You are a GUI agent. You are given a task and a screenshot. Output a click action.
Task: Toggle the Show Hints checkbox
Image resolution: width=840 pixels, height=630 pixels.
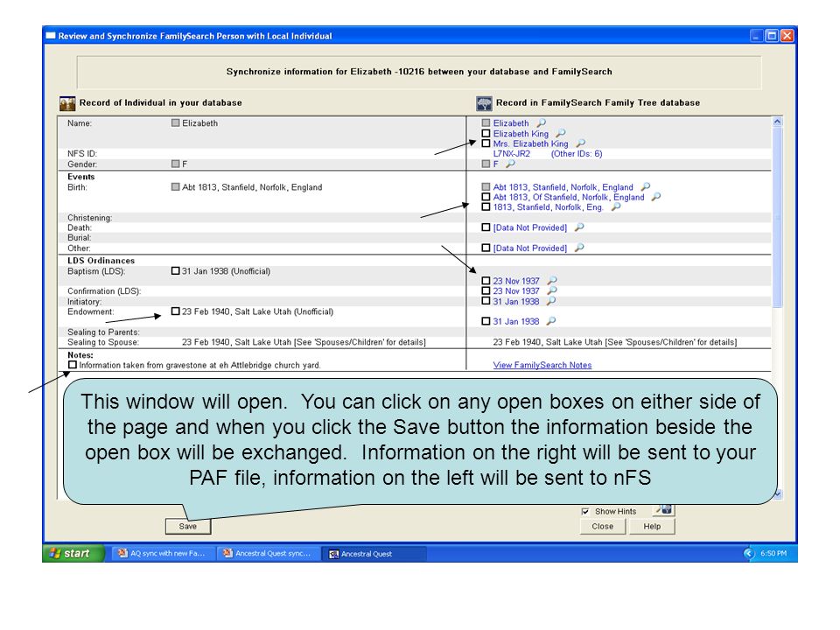585,512
